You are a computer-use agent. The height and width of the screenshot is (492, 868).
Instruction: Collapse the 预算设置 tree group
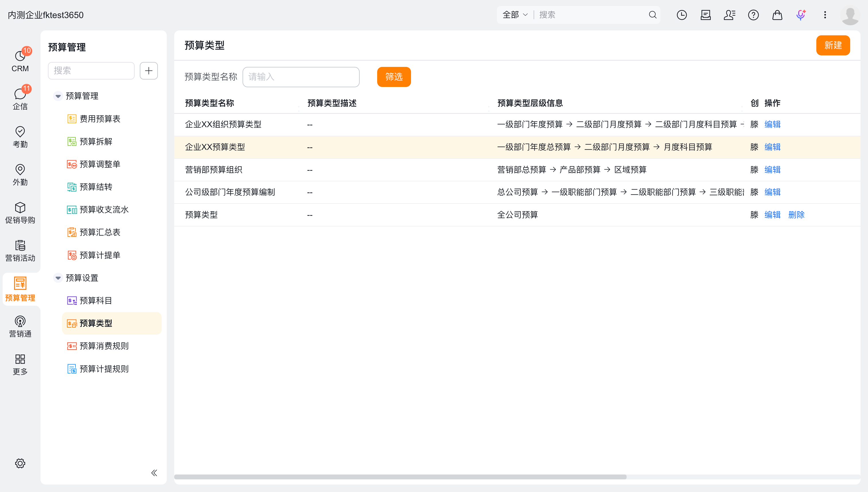[x=58, y=278]
